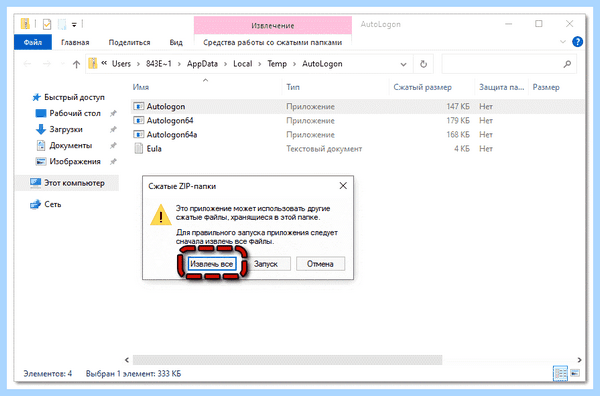Expand hidden path chevron before Users

click(x=104, y=63)
